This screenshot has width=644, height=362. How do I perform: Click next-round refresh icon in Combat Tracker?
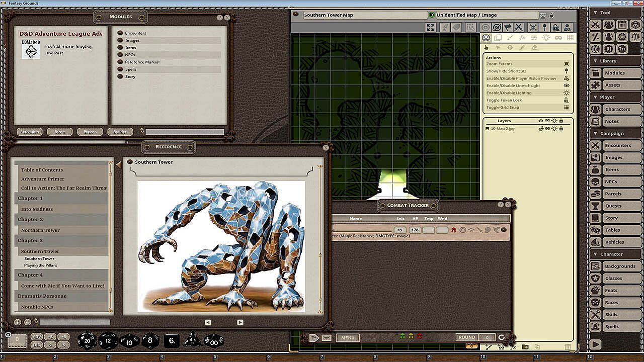click(x=501, y=337)
